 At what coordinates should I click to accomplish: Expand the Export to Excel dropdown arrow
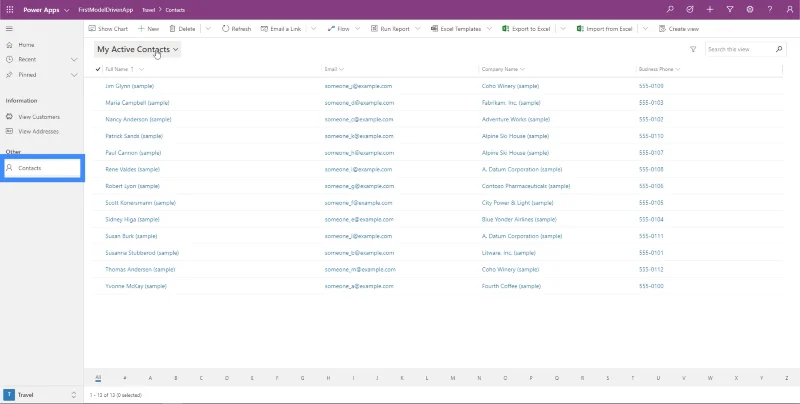563,29
